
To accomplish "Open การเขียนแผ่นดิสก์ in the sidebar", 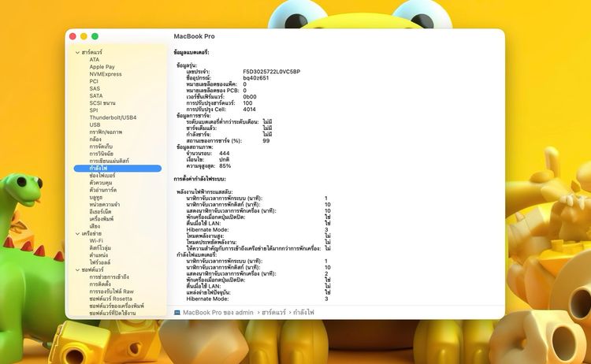I will tap(109, 161).
